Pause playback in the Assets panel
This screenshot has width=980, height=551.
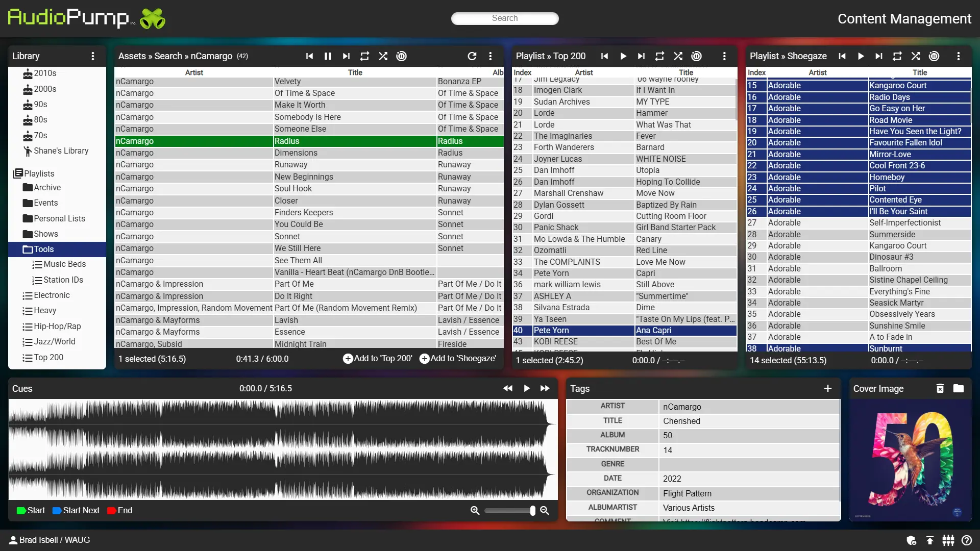point(328,56)
